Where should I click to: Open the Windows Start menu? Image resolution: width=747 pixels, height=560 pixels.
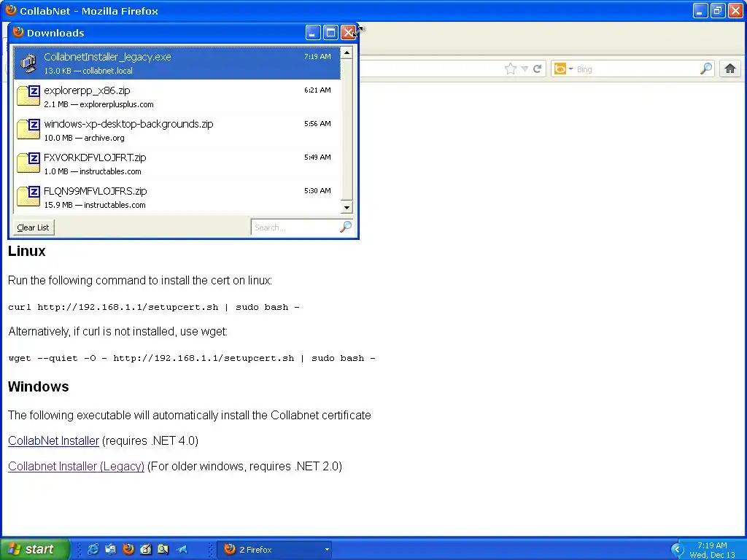(x=35, y=549)
